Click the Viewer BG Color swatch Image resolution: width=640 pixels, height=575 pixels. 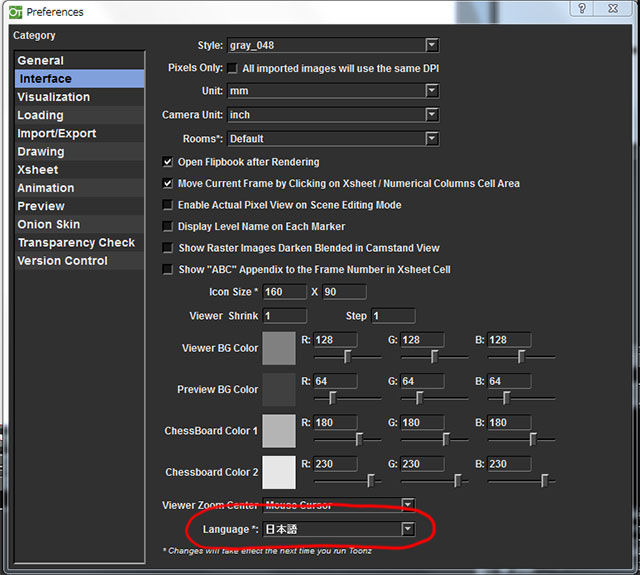click(279, 348)
